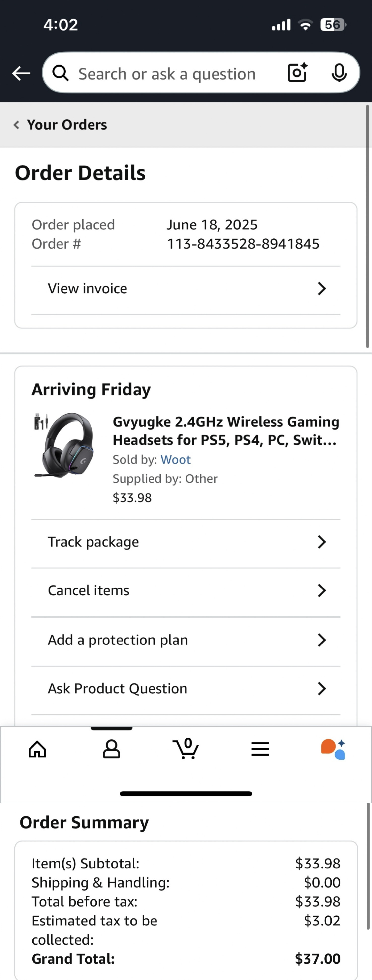Tap the back arrow in header

pyautogui.click(x=21, y=73)
